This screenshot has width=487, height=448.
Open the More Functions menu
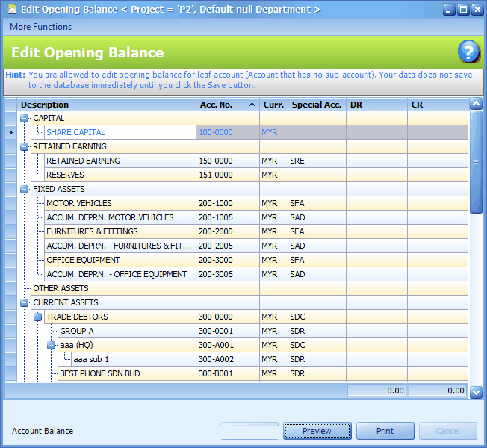(40, 27)
